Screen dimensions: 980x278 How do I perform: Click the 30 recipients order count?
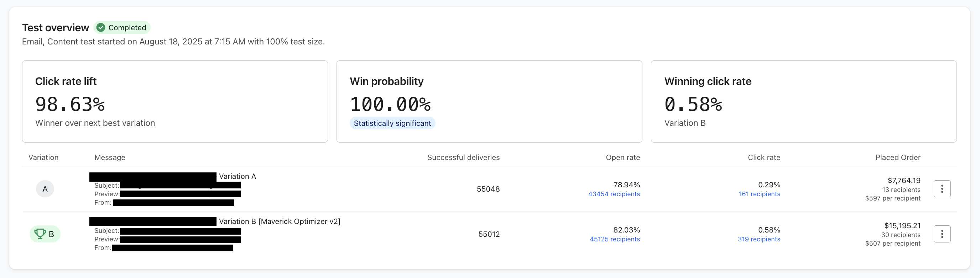[x=901, y=235]
